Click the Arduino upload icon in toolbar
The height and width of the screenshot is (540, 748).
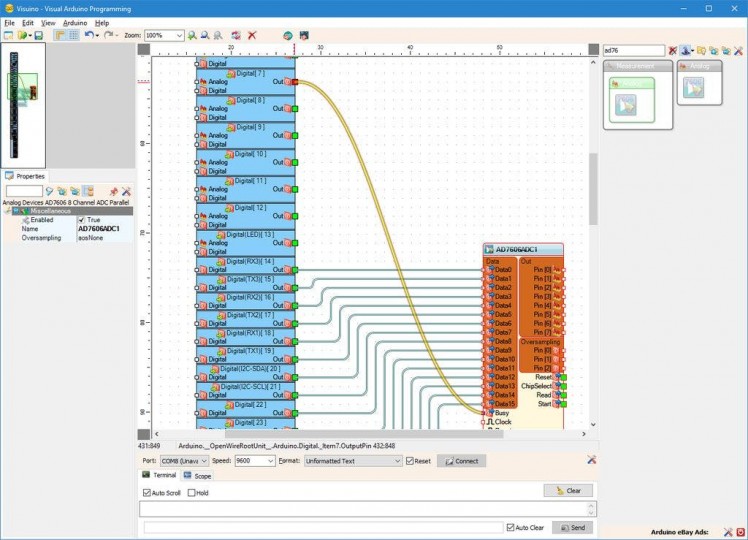pos(287,35)
